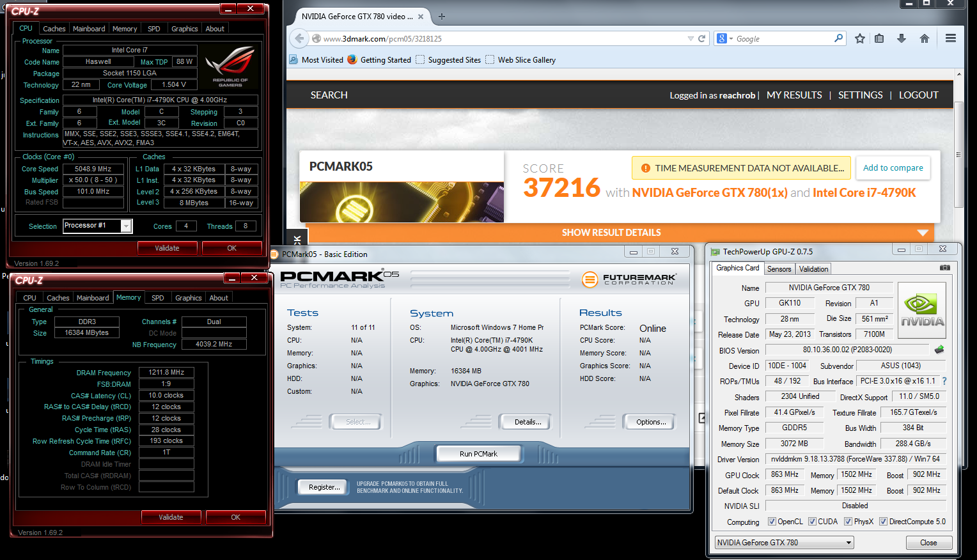Click the browser page vertical scrollbar

[x=958, y=153]
